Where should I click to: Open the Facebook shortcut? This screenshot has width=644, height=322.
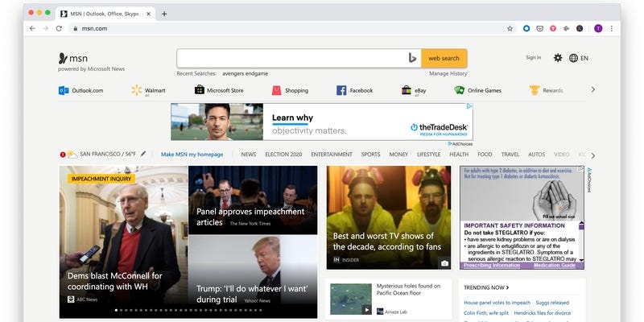coord(354,90)
